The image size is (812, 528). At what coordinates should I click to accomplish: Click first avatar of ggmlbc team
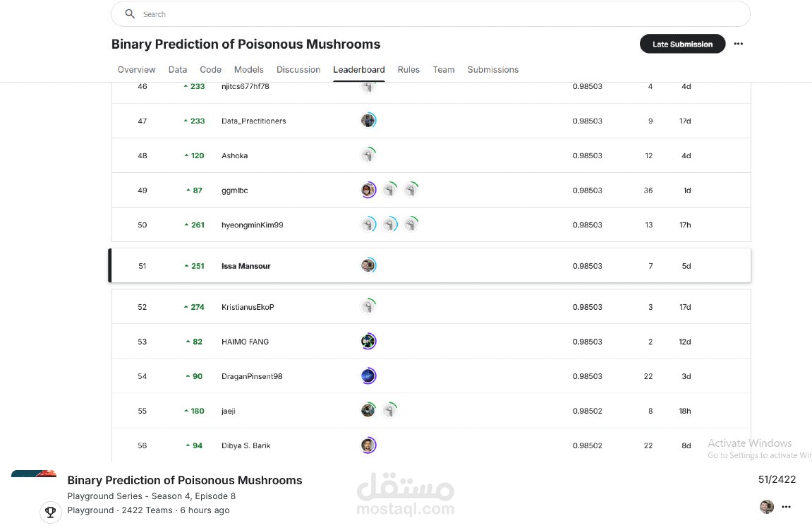point(368,190)
